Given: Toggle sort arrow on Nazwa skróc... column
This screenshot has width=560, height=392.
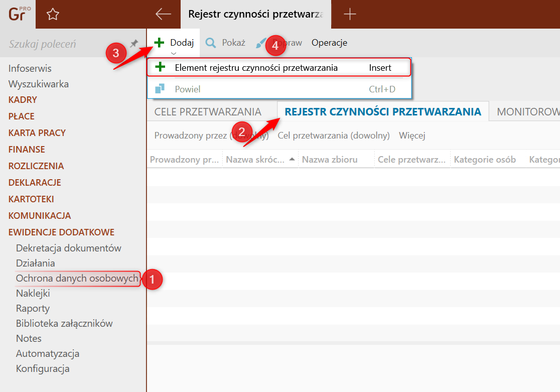Looking at the screenshot, I should (292, 159).
